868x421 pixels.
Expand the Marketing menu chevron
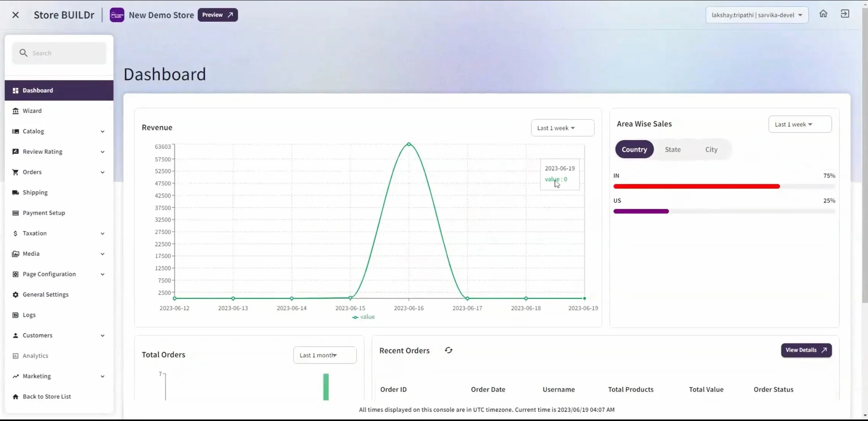[x=102, y=376]
